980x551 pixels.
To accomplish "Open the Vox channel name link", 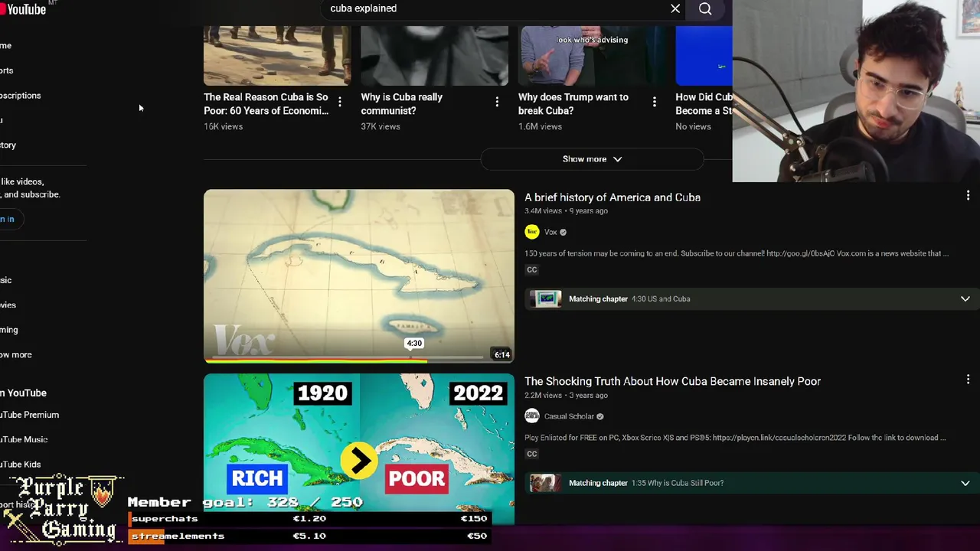I will point(550,232).
